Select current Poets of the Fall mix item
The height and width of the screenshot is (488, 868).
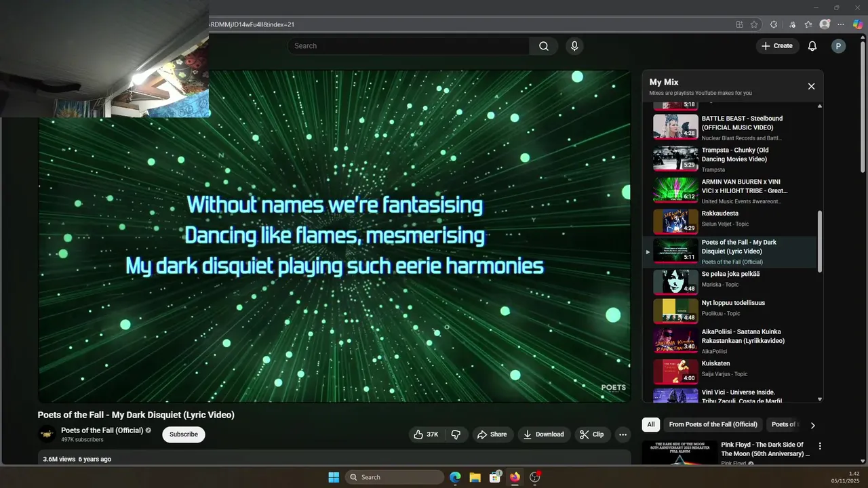click(x=731, y=251)
